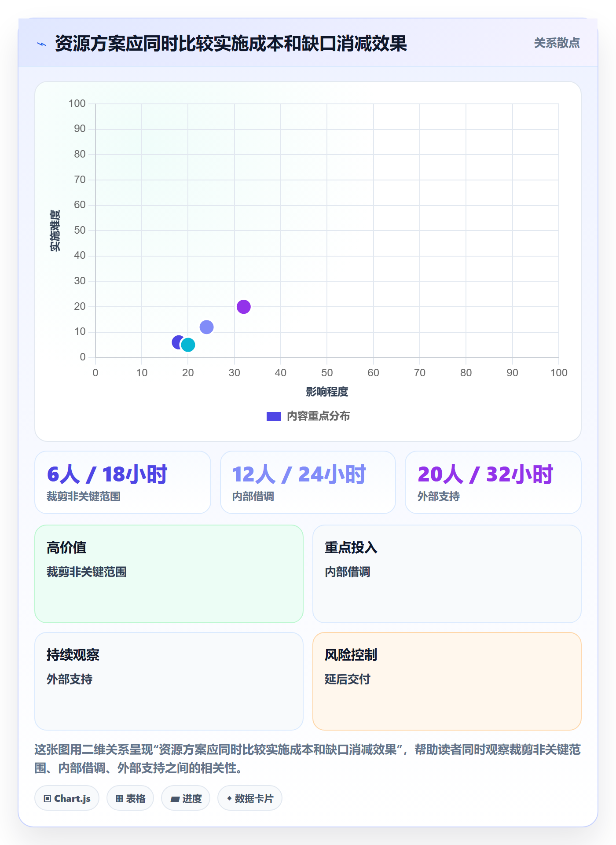616x845 pixels.
Task: Click the 延后交付 text in 风险控制 card
Action: 348,680
